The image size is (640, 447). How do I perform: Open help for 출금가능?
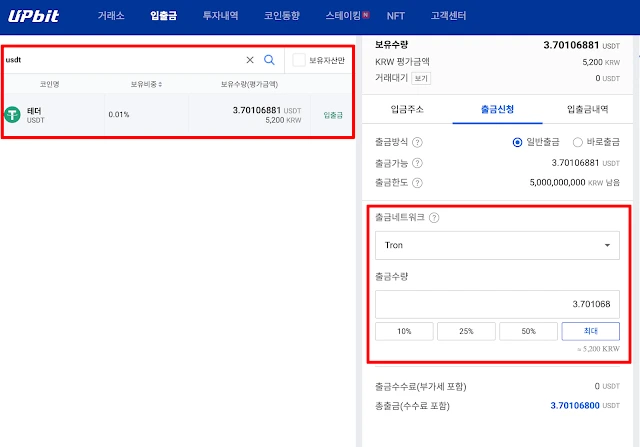417,163
